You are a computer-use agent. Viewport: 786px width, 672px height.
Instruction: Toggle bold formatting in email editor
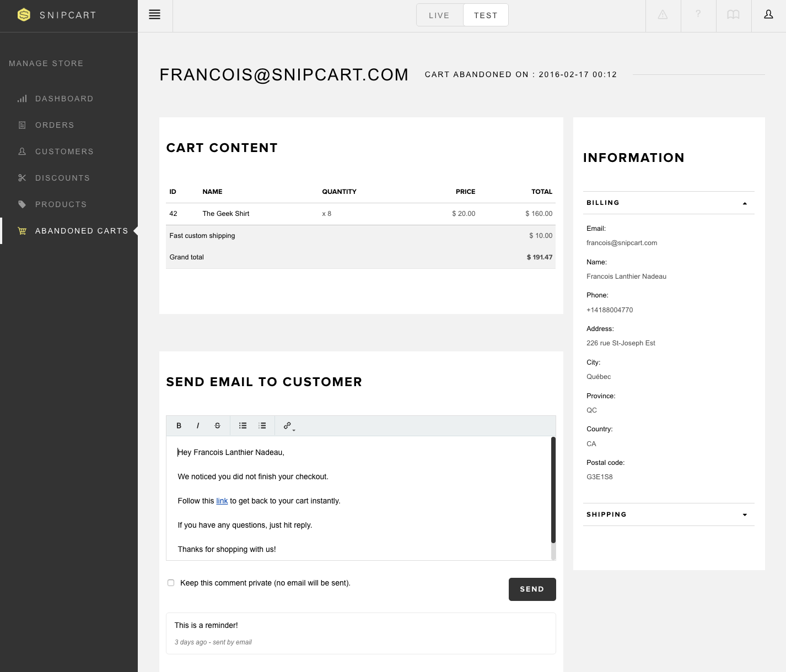click(x=179, y=426)
